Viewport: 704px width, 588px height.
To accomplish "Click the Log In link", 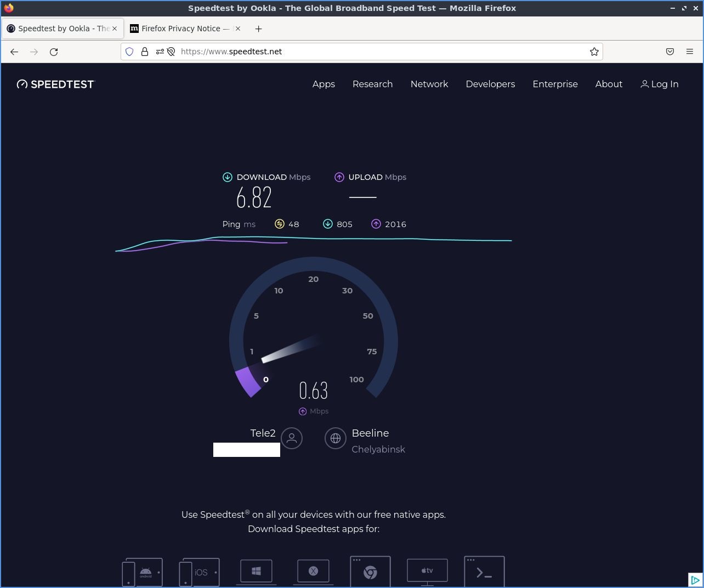I will 660,84.
